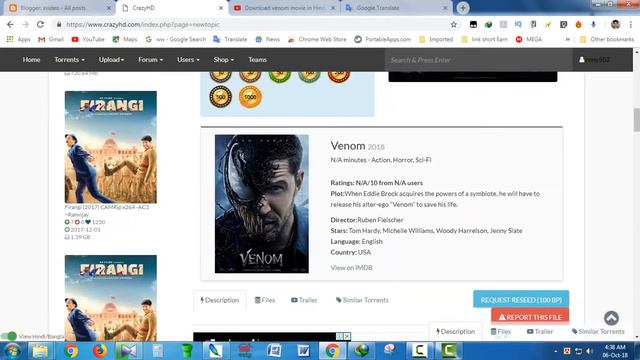
Task: Open the Chrome Web Store bookmark
Action: (317, 39)
